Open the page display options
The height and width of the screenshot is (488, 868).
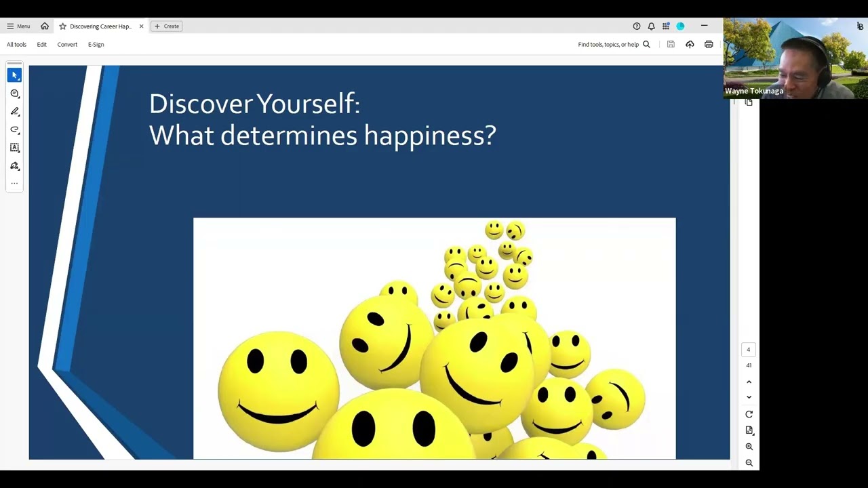[x=749, y=430]
